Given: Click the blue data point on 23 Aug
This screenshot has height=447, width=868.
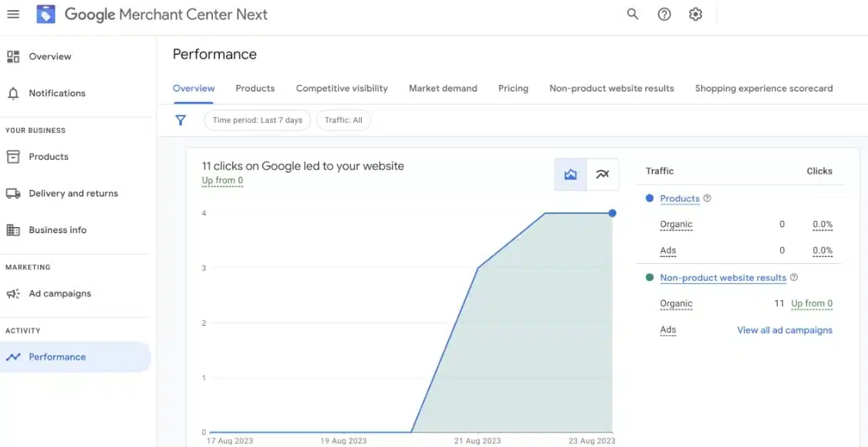Looking at the screenshot, I should (612, 213).
